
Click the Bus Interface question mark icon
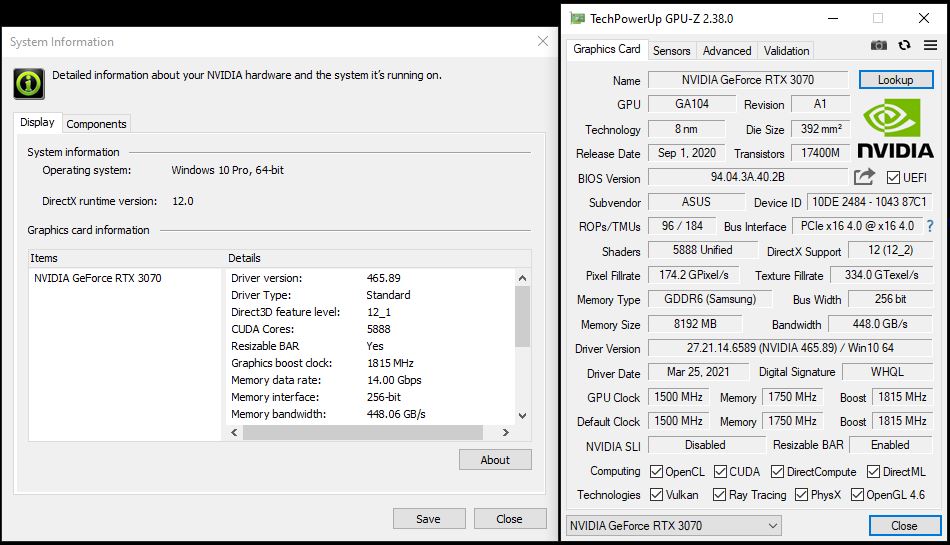point(929,226)
